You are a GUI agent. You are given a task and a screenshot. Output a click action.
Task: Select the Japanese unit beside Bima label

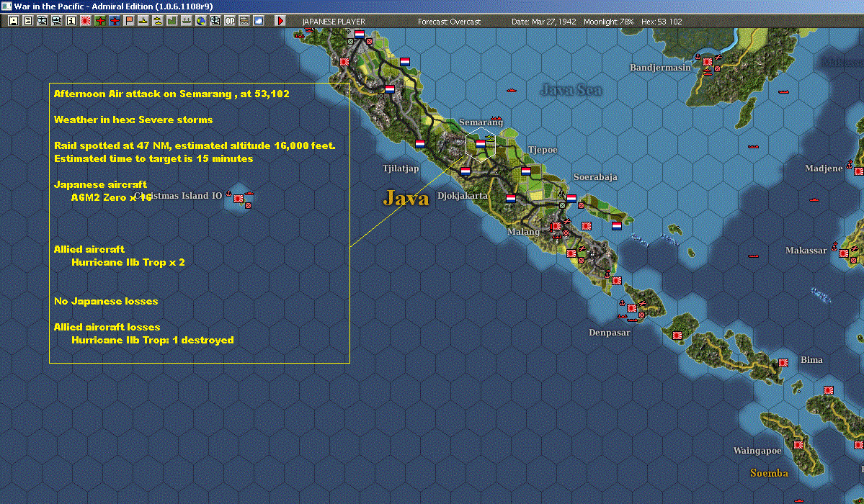point(783,363)
